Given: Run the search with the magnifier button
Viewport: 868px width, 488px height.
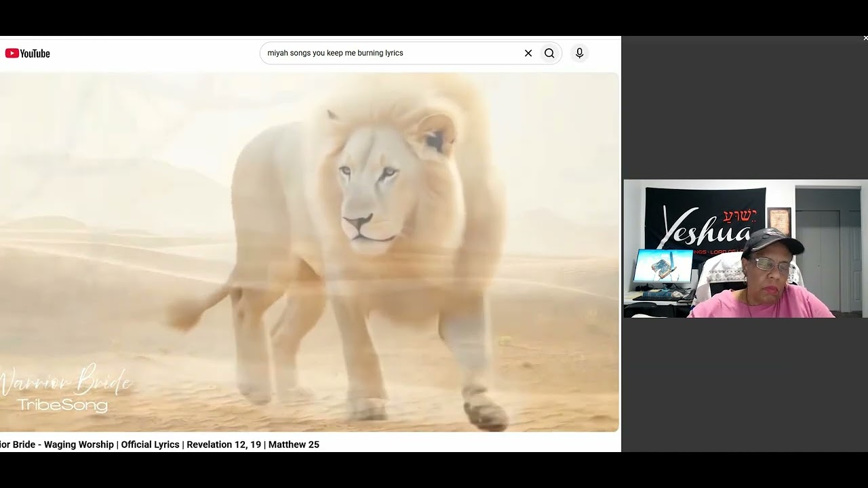Looking at the screenshot, I should coord(549,53).
